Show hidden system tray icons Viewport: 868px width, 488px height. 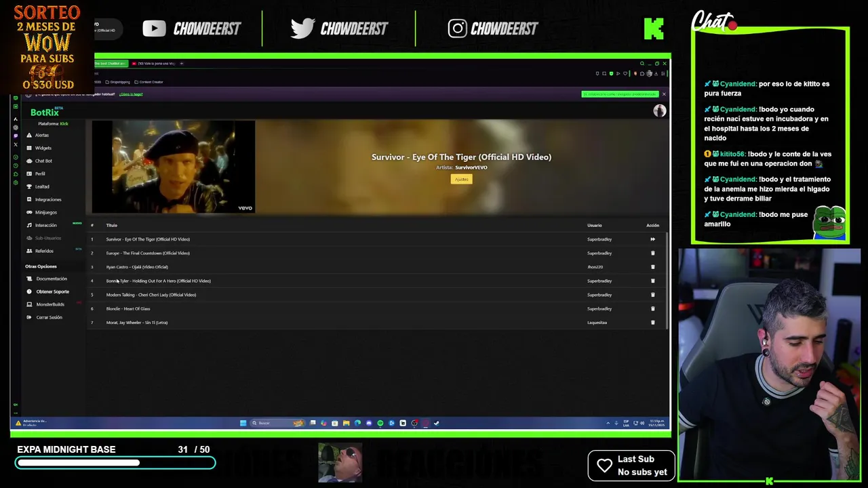coord(608,423)
